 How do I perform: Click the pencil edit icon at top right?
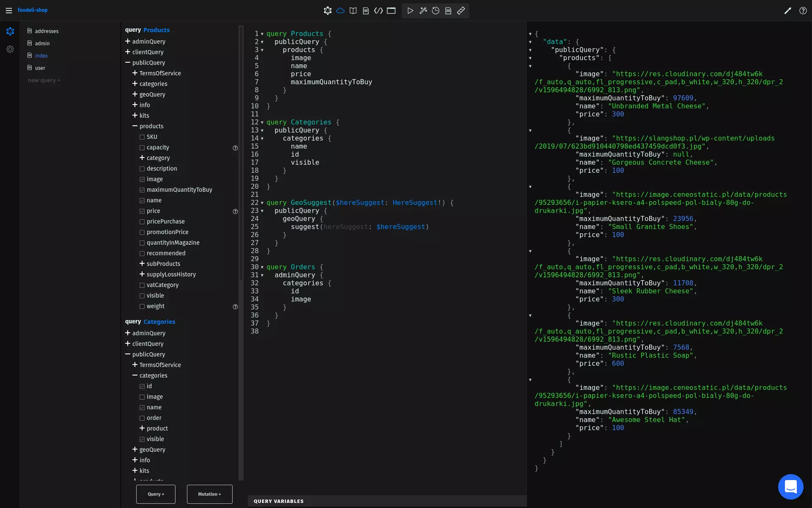(x=787, y=11)
